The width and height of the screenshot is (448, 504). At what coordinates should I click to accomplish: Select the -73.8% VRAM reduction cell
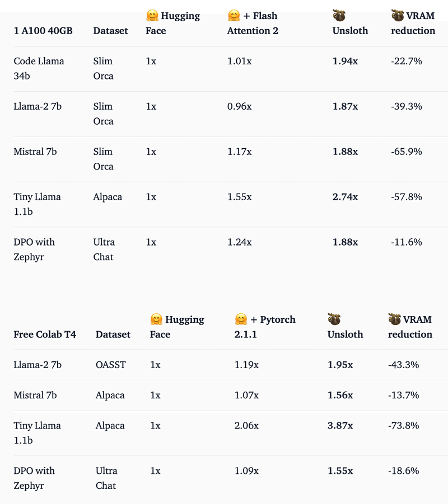403,426
